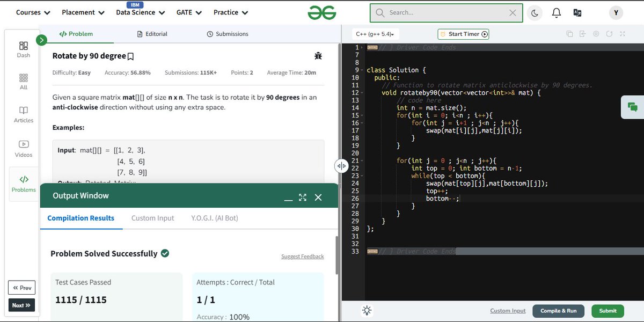Click the panel splitter handle between problem and editor

click(x=341, y=166)
